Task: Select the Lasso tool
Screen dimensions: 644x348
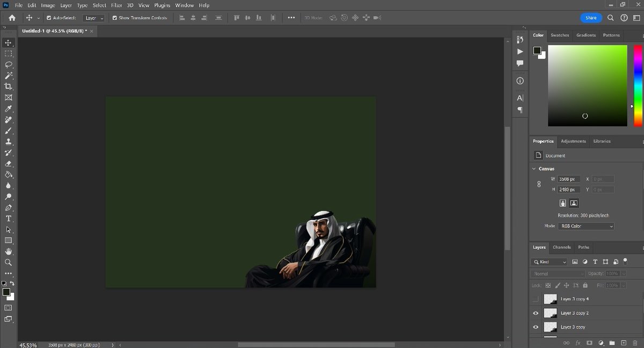Action: pyautogui.click(x=9, y=64)
